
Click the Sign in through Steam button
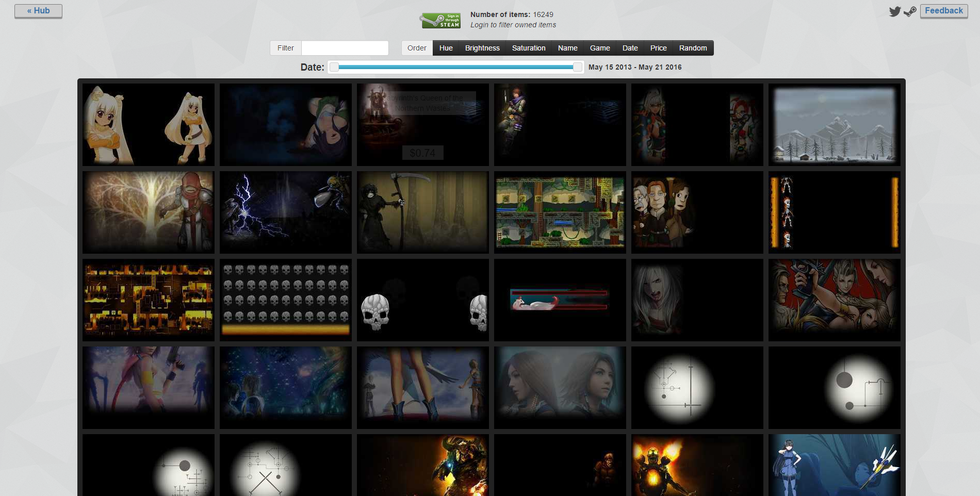coord(440,21)
